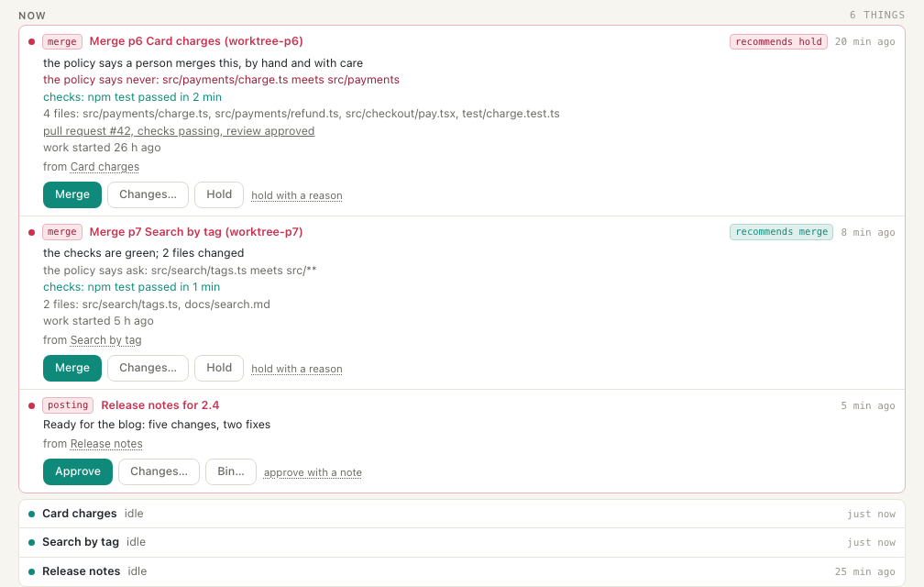Click '20 min ago' timestamp
The image size is (924, 587).
click(865, 42)
